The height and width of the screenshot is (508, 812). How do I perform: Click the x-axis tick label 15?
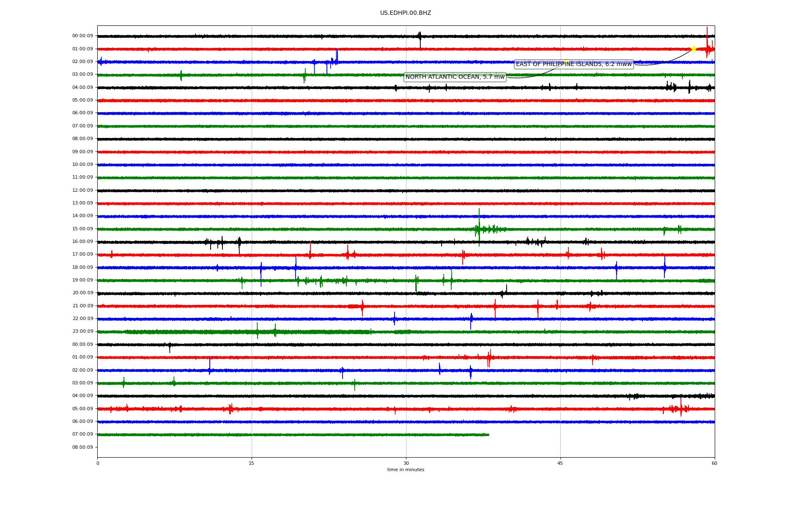click(252, 463)
